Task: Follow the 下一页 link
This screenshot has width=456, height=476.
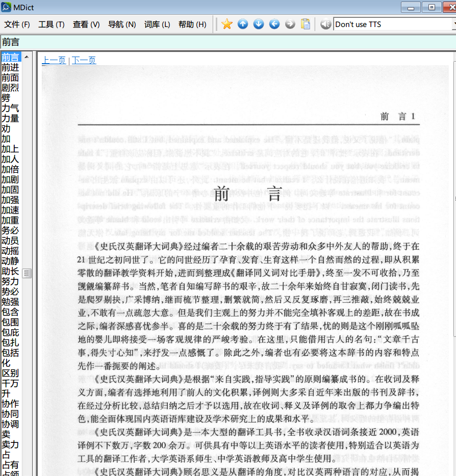Action: (84, 60)
